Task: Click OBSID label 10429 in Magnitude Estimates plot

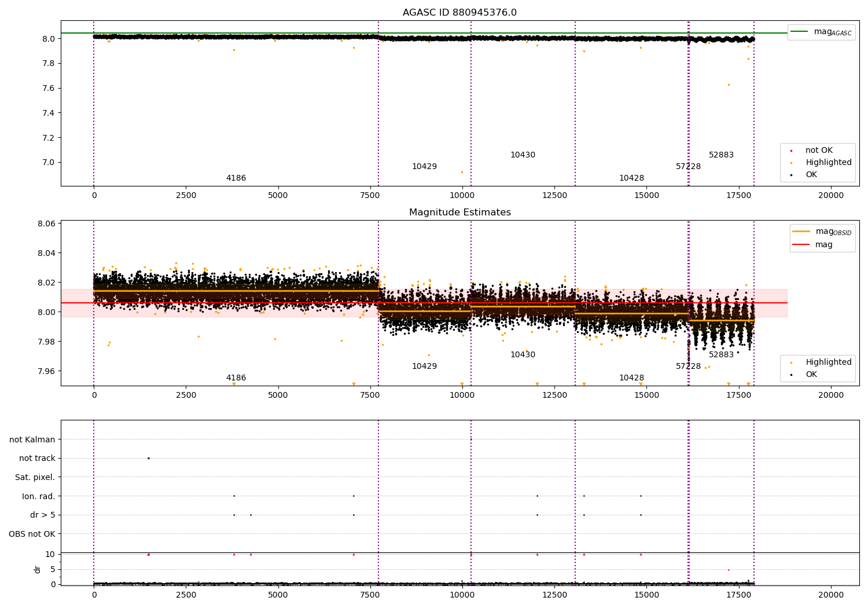Action: point(424,367)
